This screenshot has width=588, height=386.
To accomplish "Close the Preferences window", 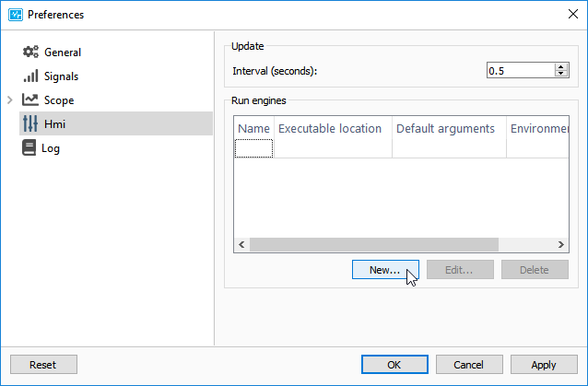I will [573, 14].
